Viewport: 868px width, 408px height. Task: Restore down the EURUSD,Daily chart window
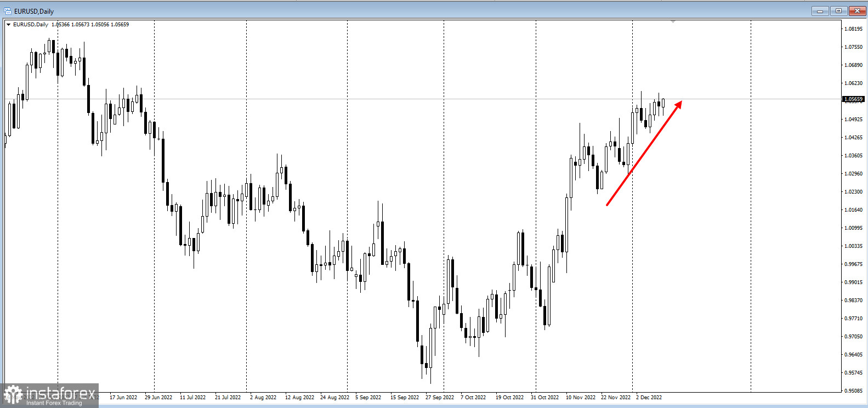click(x=838, y=11)
